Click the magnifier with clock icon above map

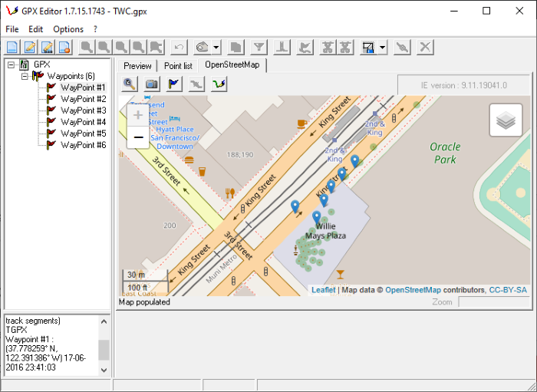click(x=130, y=84)
